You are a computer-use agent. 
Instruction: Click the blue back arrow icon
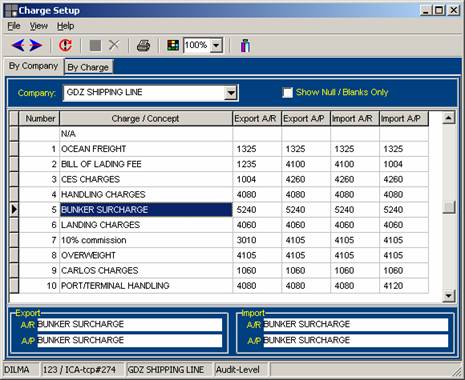click(18, 45)
